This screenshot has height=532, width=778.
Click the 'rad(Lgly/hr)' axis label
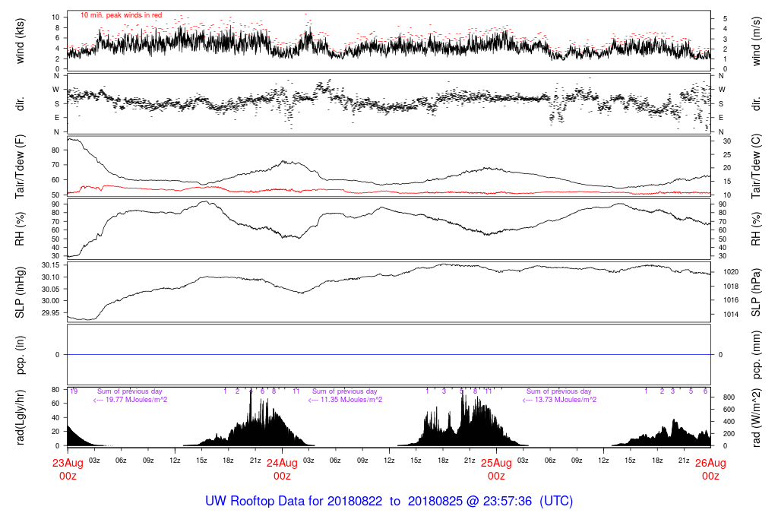point(20,417)
